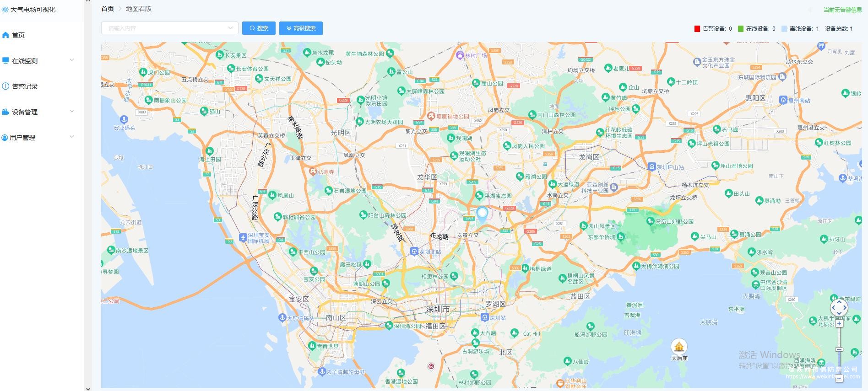Click the 光明区 district label
Image resolution: width=868 pixels, height=391 pixels.
(x=341, y=132)
